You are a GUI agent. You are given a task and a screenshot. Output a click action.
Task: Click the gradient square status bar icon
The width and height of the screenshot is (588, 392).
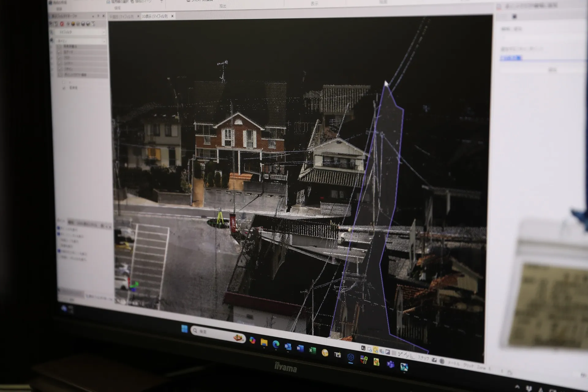(x=387, y=352)
